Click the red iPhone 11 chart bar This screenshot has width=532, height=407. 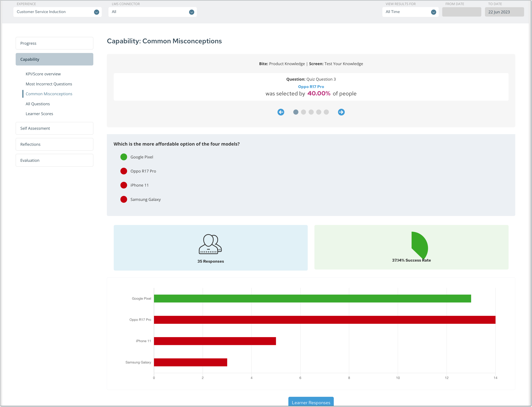[215, 341]
